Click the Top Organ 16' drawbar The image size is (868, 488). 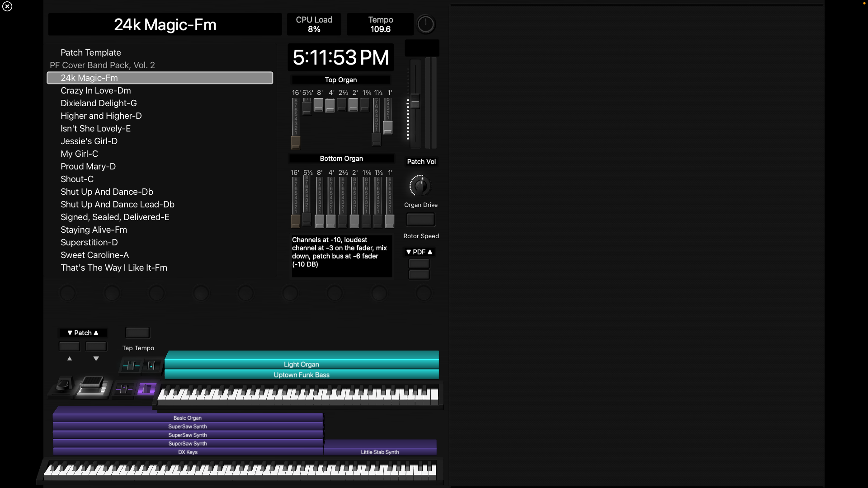pyautogui.click(x=296, y=142)
